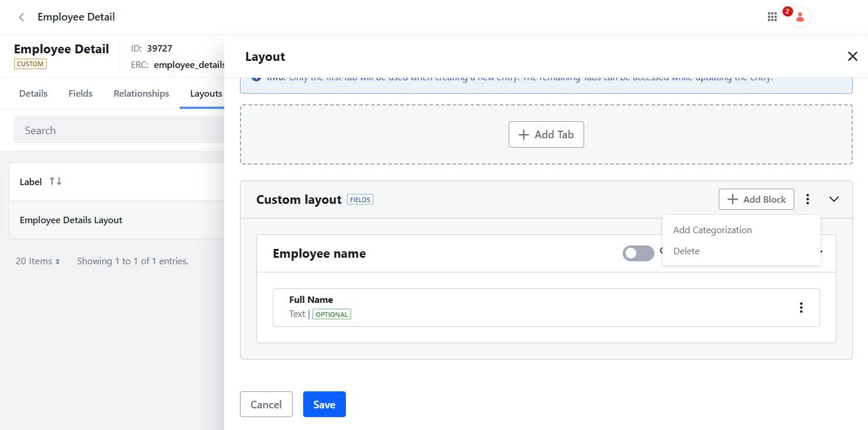
Task: Click the FIELDS badge next to Custom layout
Action: [x=360, y=200]
